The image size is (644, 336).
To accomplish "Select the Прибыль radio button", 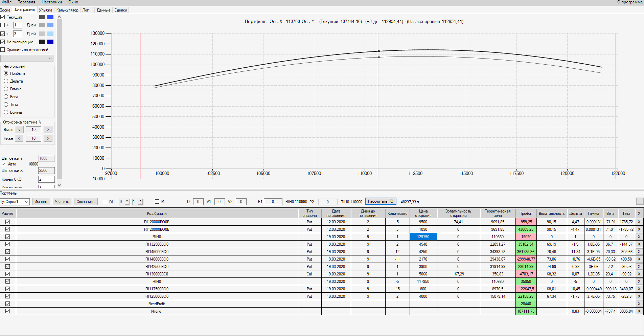I will pos(6,73).
